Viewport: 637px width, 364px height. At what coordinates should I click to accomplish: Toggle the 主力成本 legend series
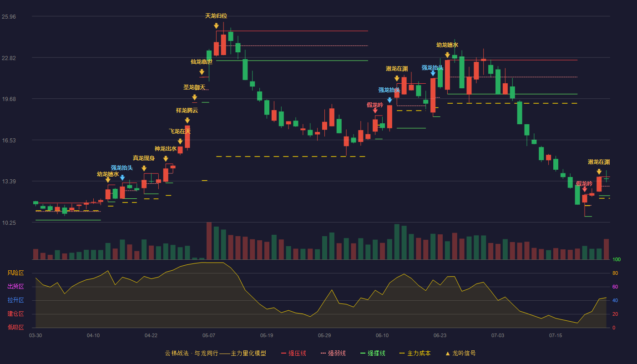(x=415, y=353)
